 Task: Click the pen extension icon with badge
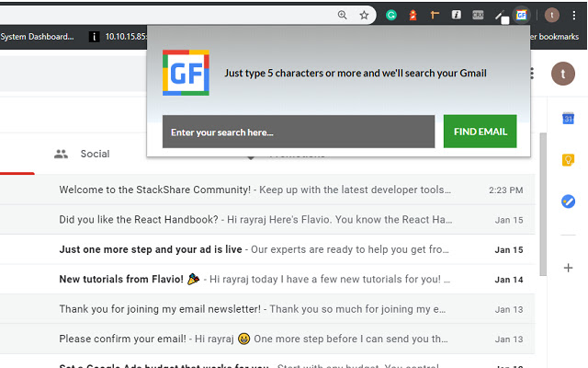point(502,17)
